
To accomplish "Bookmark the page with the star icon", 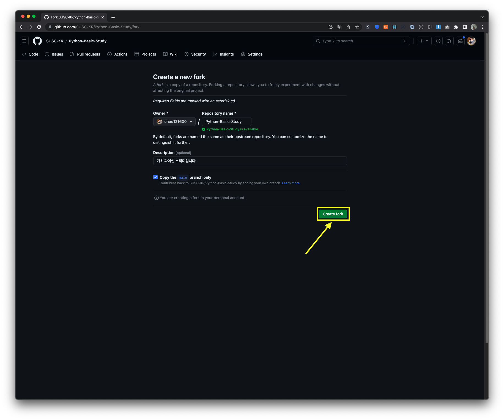I will 357,27.
